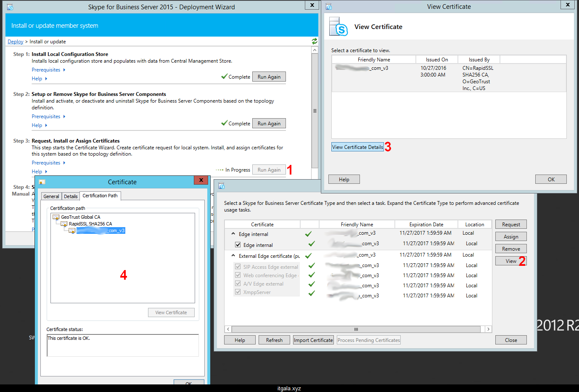Click OK in the View Certificate window
Image resolution: width=579 pixels, height=392 pixels.
551,180
